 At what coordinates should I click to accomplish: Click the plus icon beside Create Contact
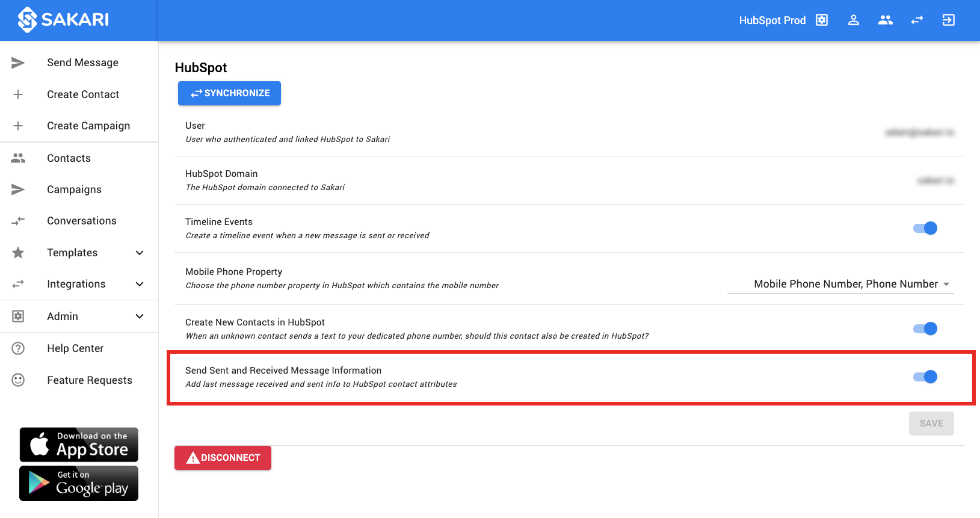(x=18, y=94)
